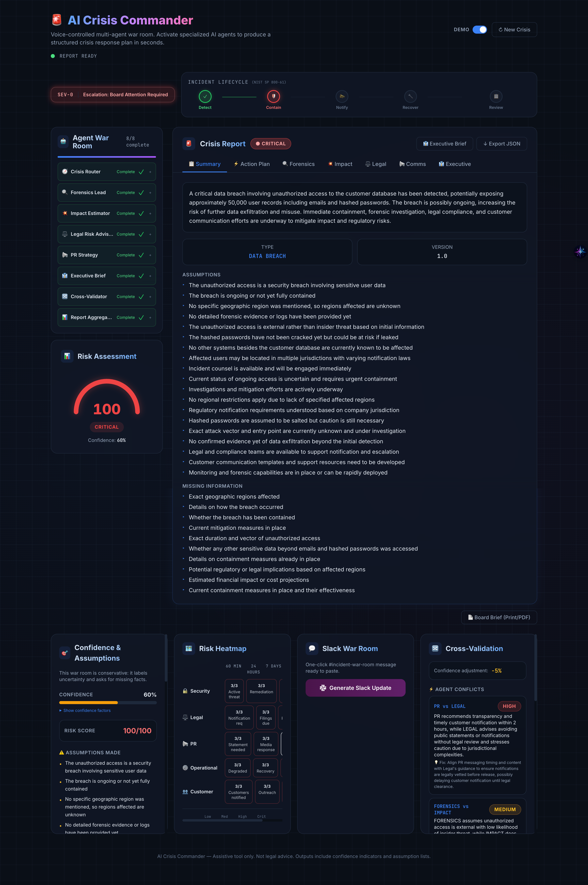Show confidence factors disclosure
The height and width of the screenshot is (885, 588).
pyautogui.click(x=85, y=710)
